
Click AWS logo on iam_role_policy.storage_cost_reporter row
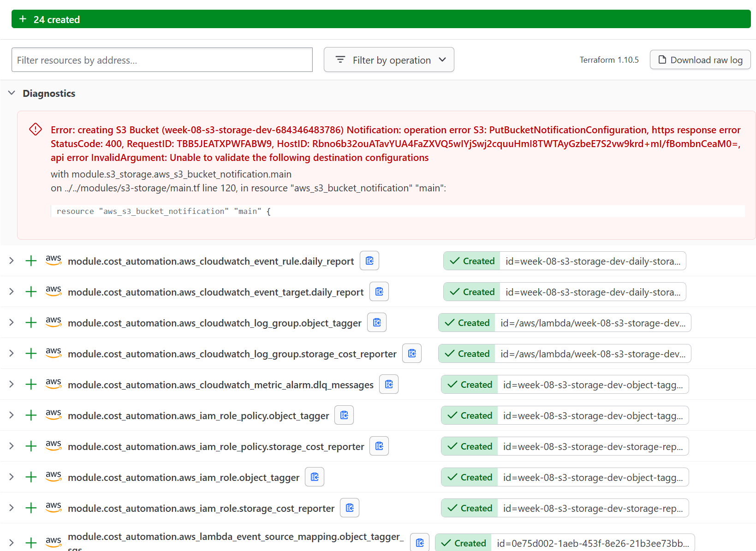(x=54, y=445)
